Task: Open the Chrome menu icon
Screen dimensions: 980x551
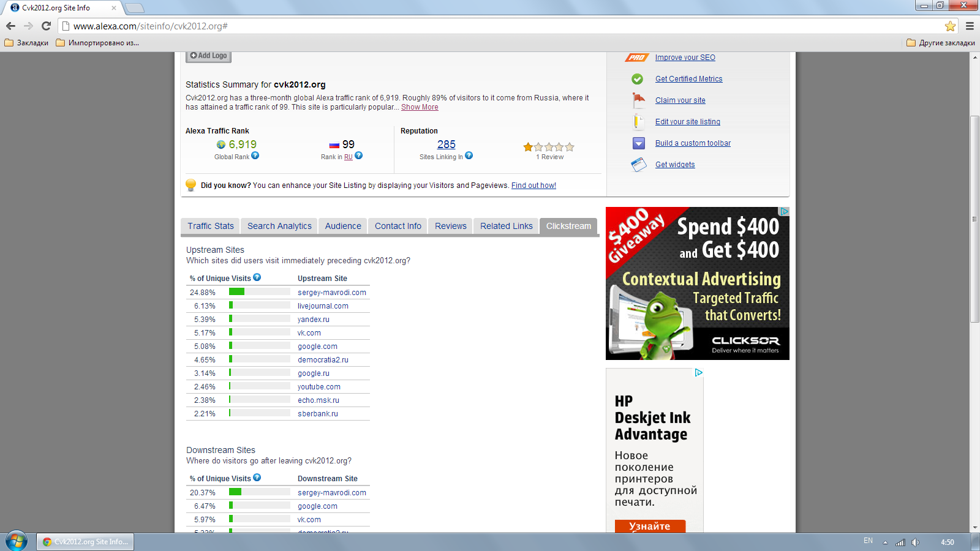Action: (970, 26)
